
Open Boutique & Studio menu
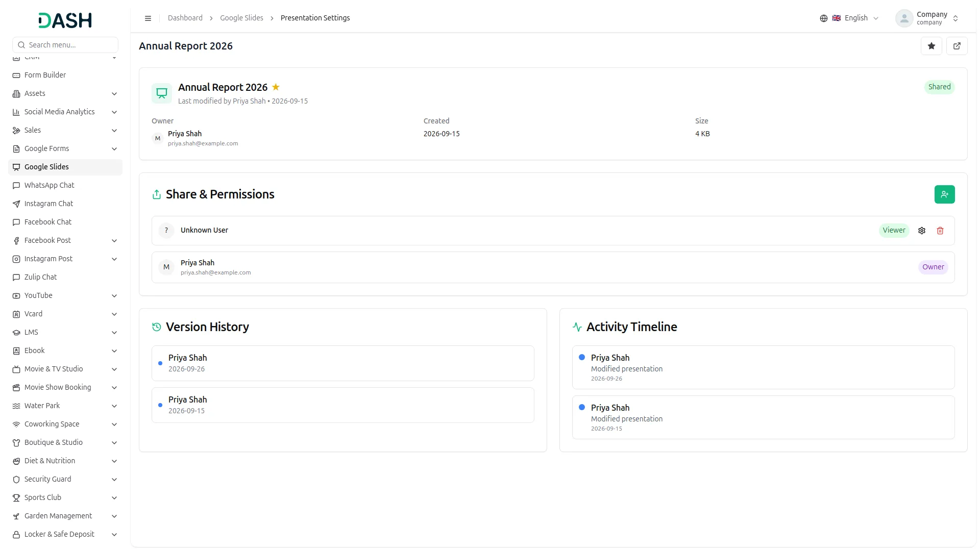tap(65, 442)
